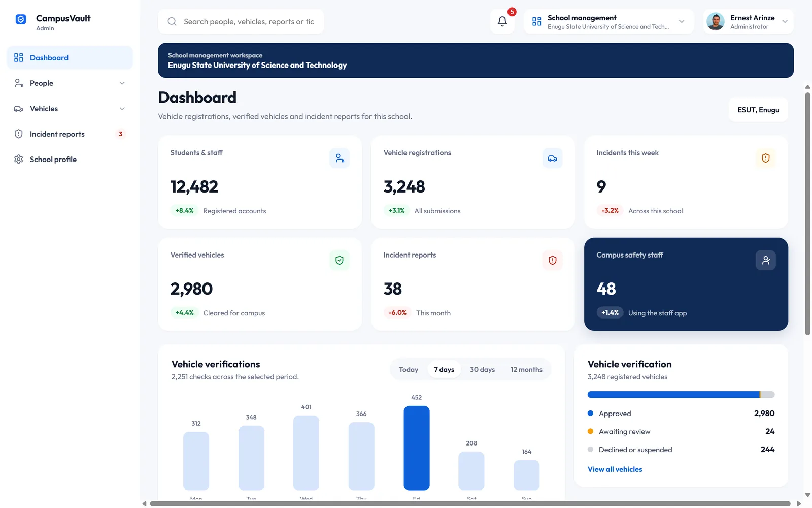Click the Incident reports sidebar shield icon
This screenshot has width=812, height=508.
[x=19, y=134]
